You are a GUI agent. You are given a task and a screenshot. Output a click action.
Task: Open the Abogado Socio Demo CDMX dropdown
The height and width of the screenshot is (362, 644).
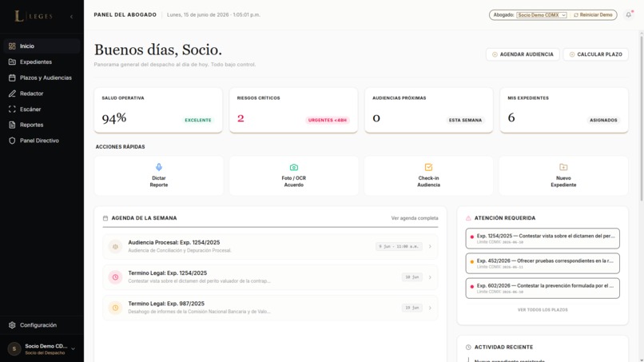541,15
